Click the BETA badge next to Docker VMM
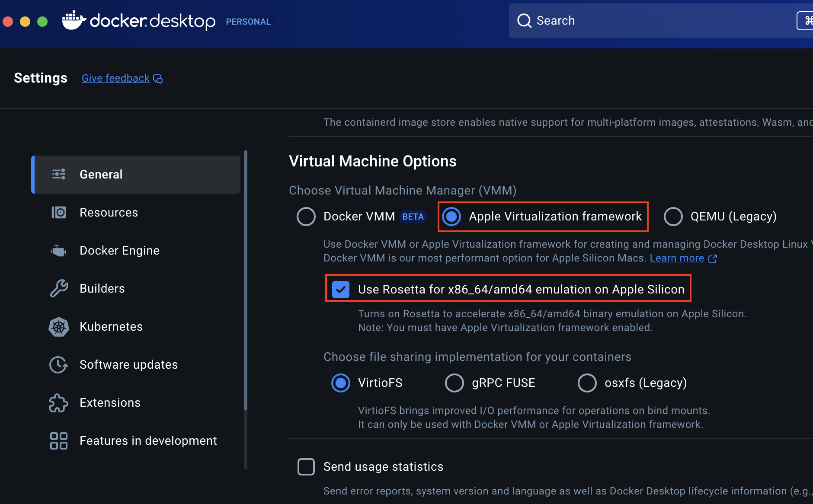Screen dimensions: 813x504 [413, 217]
